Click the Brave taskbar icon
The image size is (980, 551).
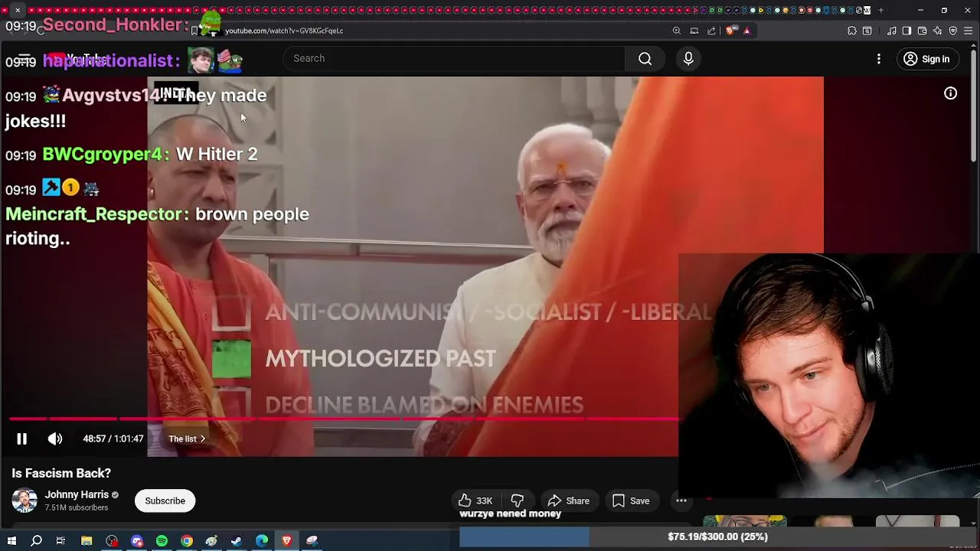[x=287, y=541]
